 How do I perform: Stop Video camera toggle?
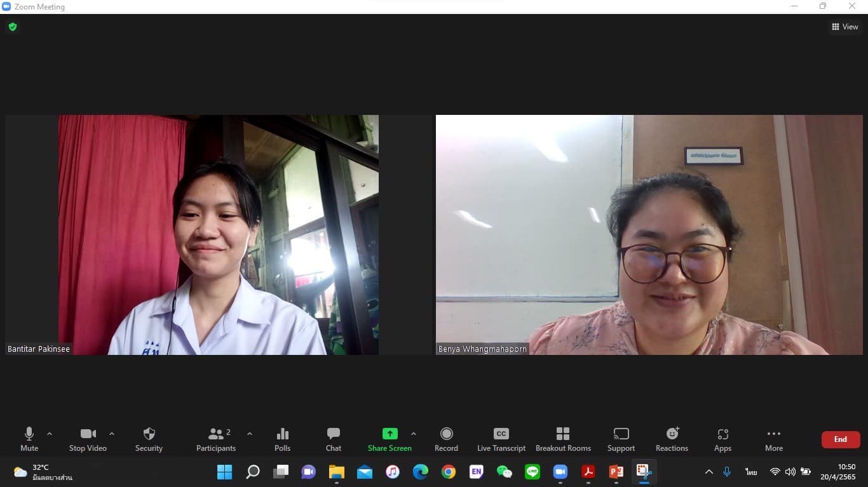(x=88, y=439)
